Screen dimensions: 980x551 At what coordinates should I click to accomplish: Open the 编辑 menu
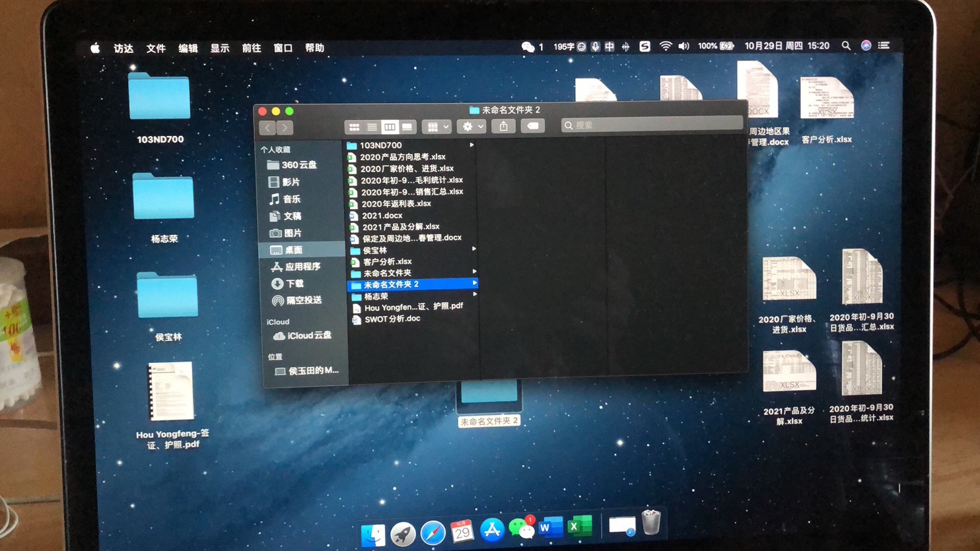click(188, 48)
